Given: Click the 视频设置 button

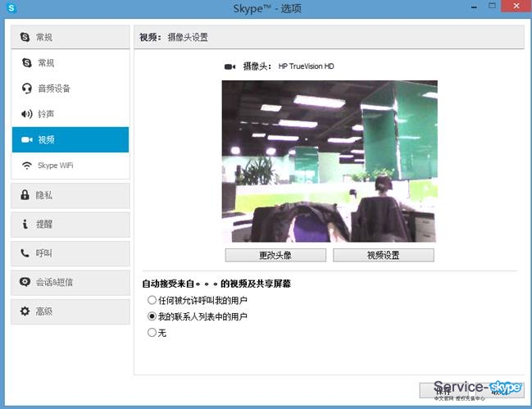Looking at the screenshot, I should [x=384, y=255].
